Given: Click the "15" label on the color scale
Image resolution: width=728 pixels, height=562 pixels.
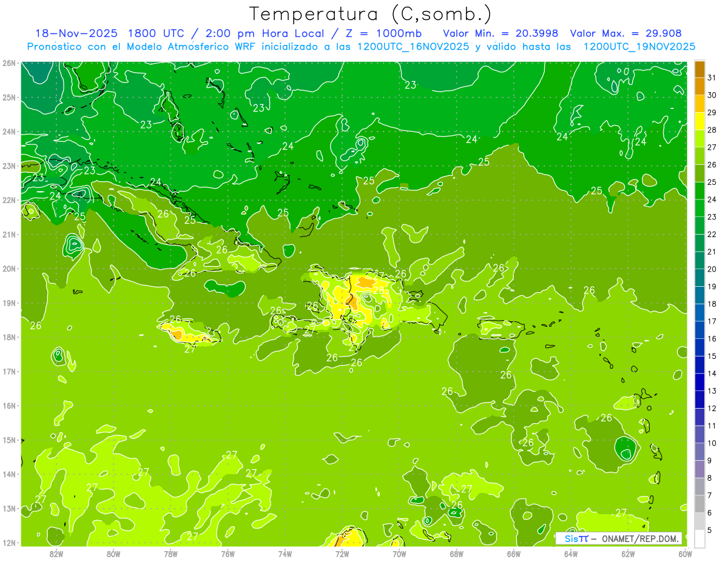Looking at the screenshot, I should 712,356.
